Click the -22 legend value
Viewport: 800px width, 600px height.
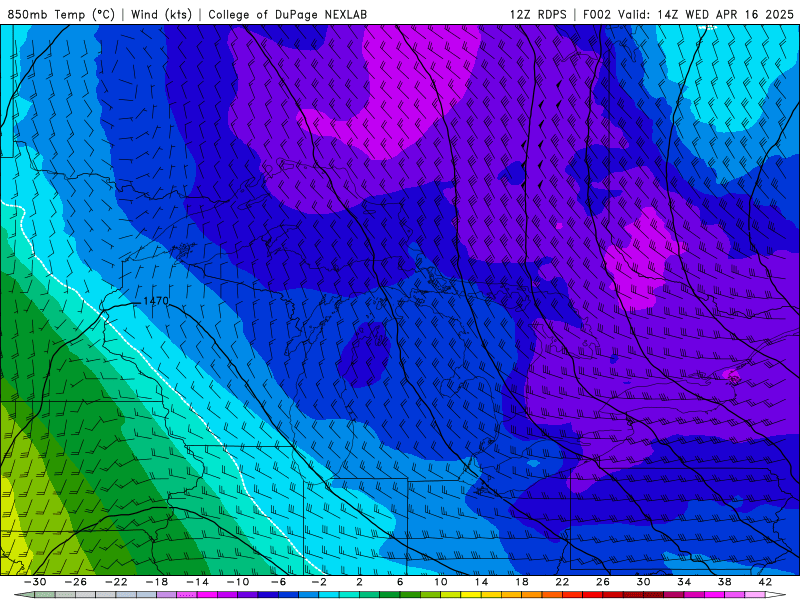tap(116, 582)
